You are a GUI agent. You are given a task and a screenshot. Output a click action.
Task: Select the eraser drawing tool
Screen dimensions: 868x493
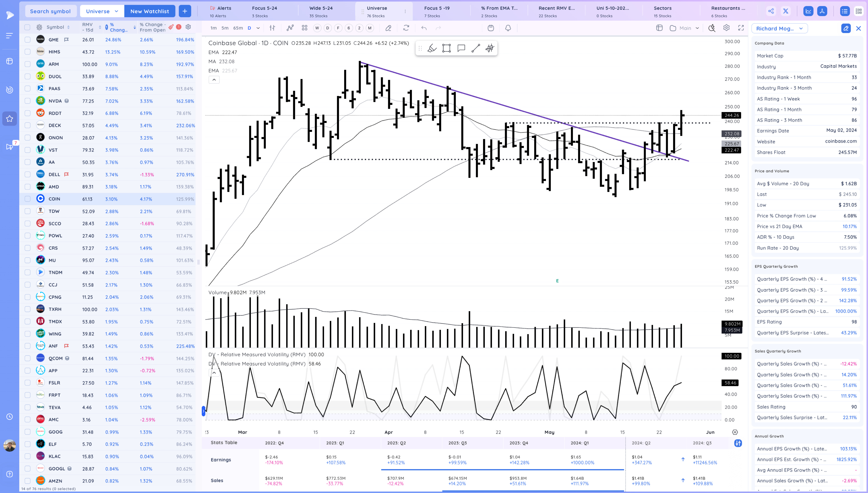pyautogui.click(x=388, y=28)
